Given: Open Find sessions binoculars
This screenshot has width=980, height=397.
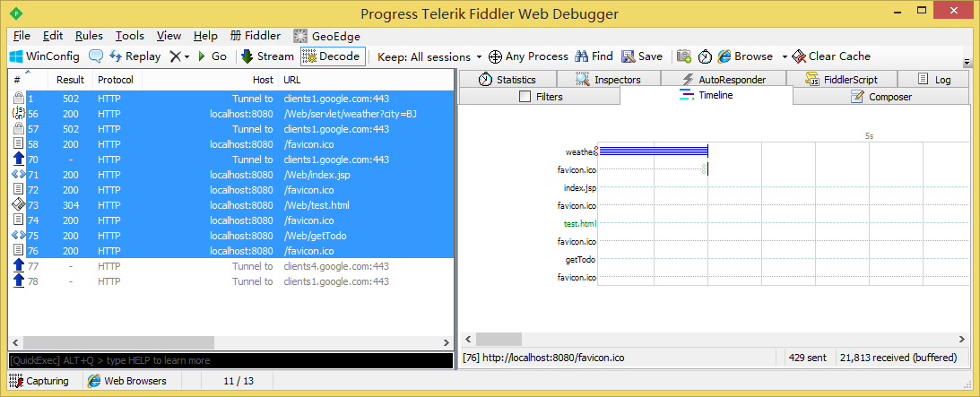Looking at the screenshot, I should pos(594,56).
